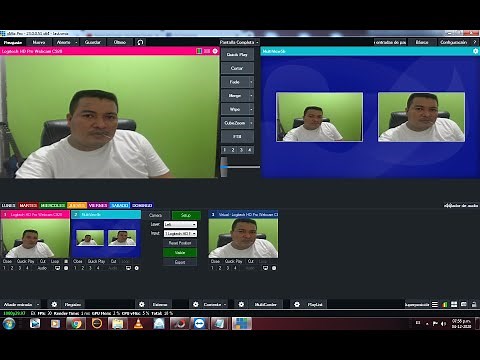This screenshot has height=360, width=480.
Task: Open the Layer selection combo box
Action: coord(180,224)
